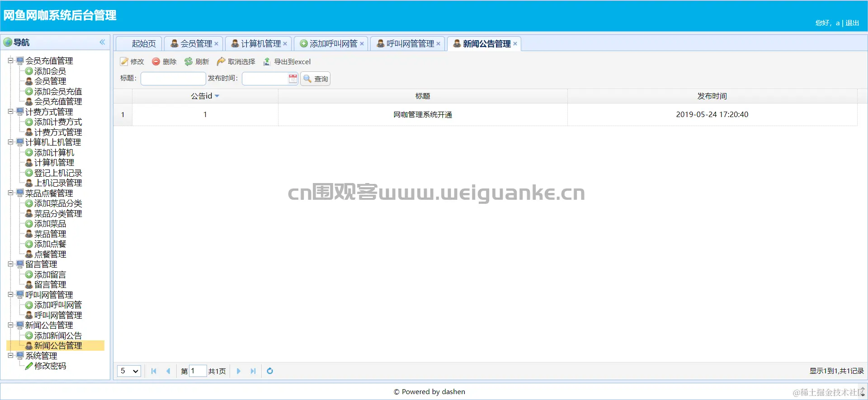Collapse the 留言管理 tree group

[x=10, y=264]
